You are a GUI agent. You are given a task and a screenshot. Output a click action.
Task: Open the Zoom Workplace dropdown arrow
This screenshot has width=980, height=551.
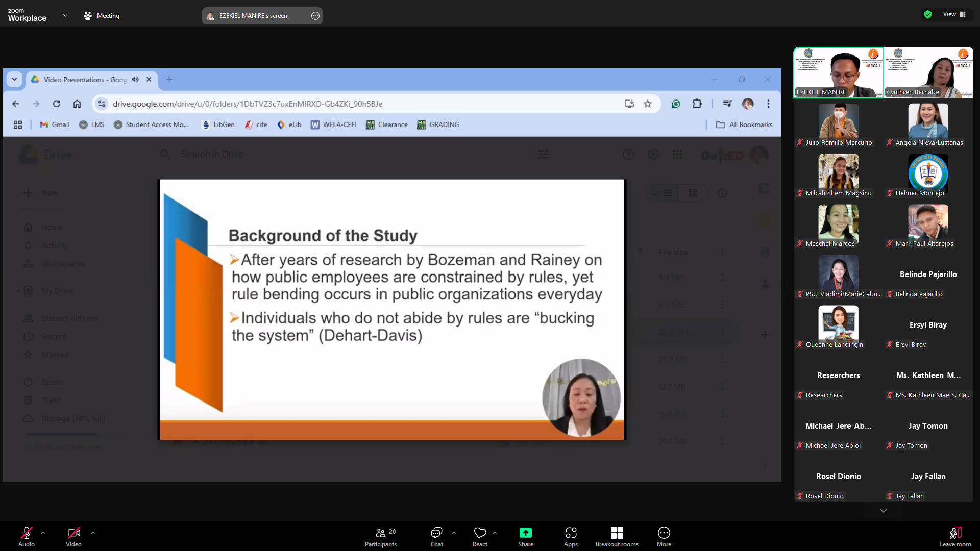(x=65, y=16)
